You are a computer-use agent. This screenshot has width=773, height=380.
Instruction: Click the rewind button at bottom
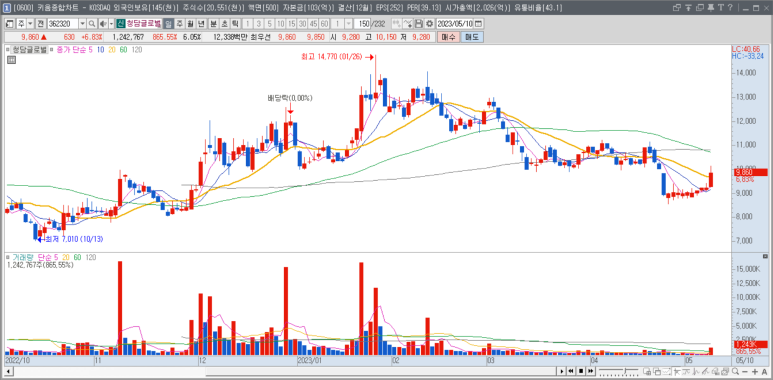(570, 371)
